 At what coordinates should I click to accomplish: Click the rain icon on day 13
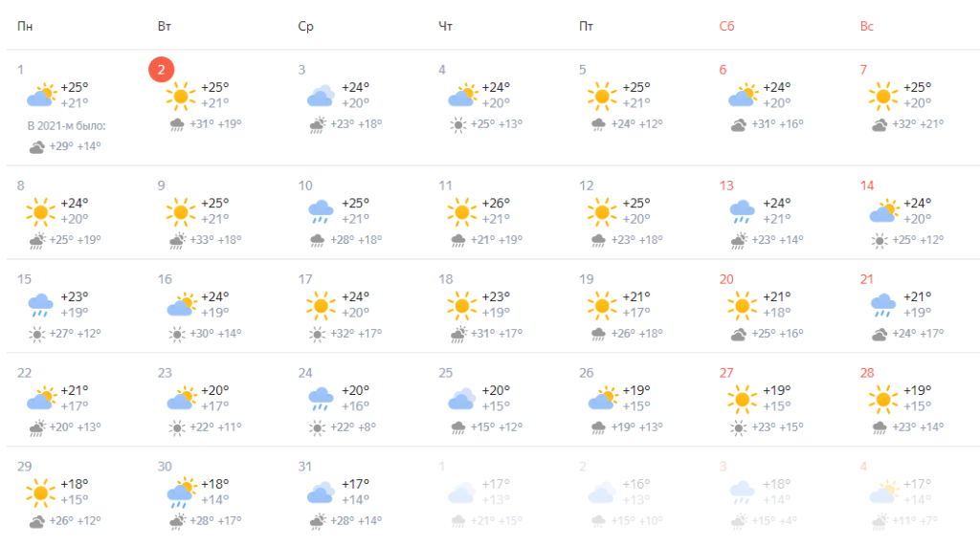pos(743,211)
